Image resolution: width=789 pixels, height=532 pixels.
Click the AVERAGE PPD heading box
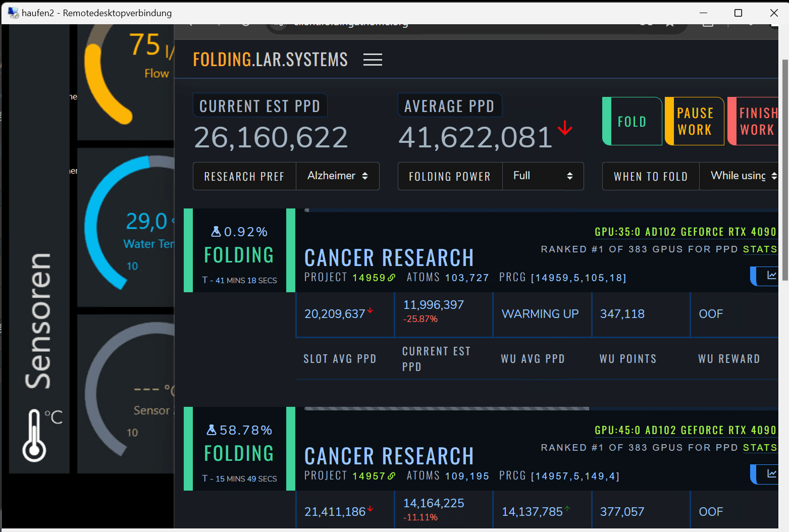pos(449,106)
